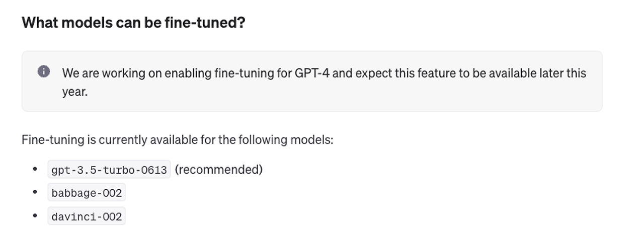Select the babbage-002 code chip

click(x=87, y=193)
